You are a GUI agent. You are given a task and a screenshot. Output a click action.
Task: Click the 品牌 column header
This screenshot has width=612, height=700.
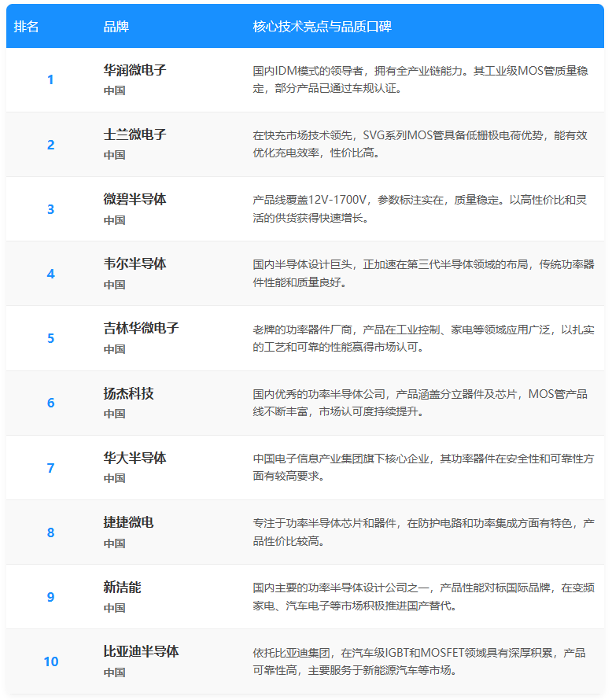click(x=116, y=27)
